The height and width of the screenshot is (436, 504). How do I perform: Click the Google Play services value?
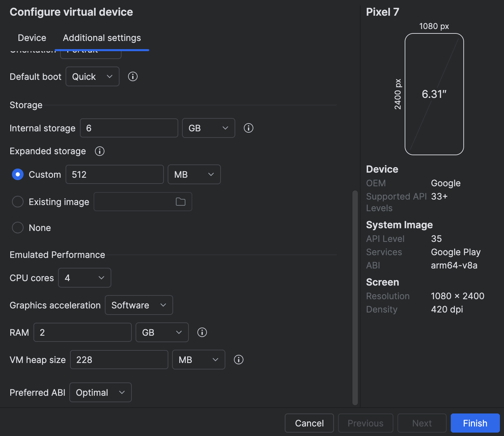coord(456,252)
